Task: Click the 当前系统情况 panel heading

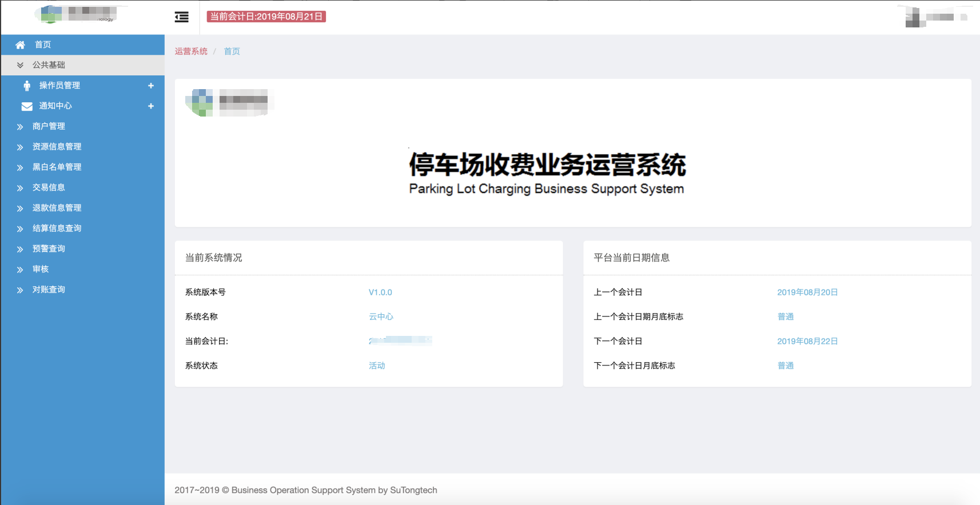Action: (x=213, y=258)
